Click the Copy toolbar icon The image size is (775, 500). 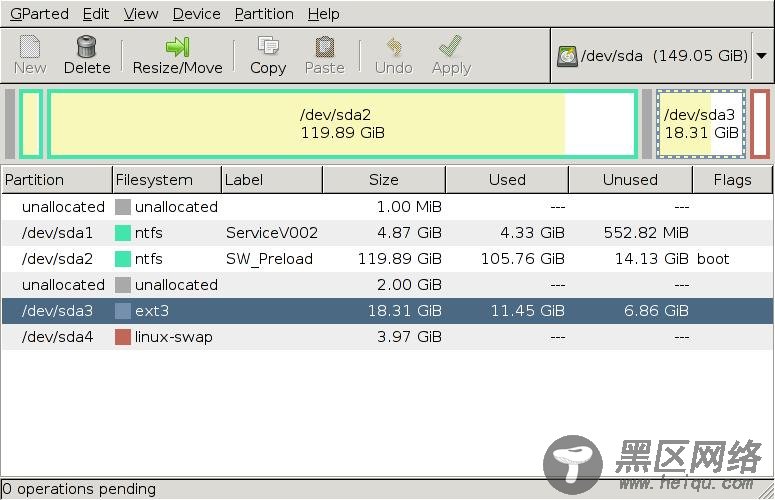coord(268,46)
